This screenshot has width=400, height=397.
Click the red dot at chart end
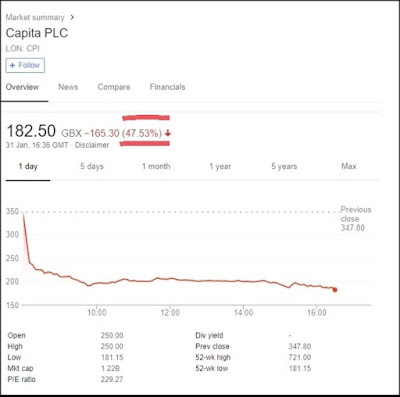tap(335, 290)
